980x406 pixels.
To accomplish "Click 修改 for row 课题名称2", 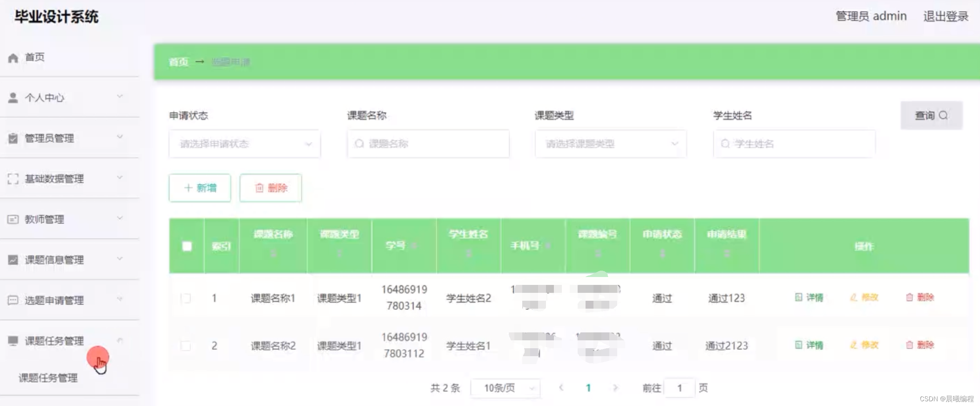I will (864, 345).
